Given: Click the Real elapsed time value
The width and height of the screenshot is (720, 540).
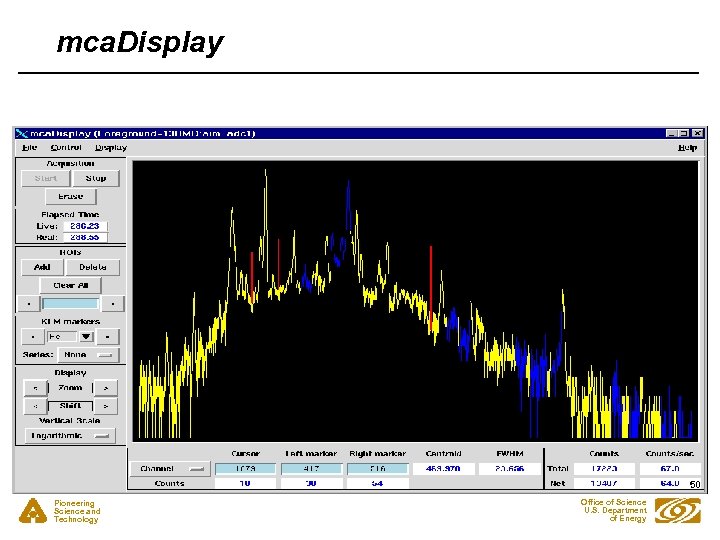Looking at the screenshot, I should 85,237.
